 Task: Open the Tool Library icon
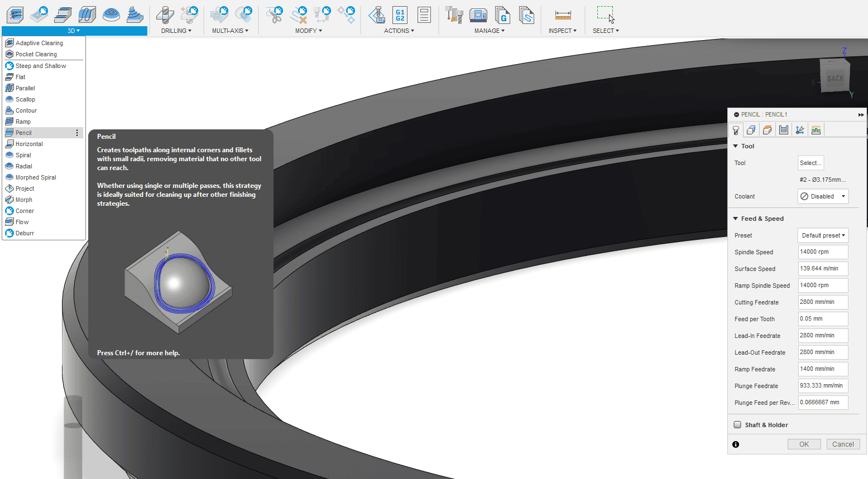454,14
